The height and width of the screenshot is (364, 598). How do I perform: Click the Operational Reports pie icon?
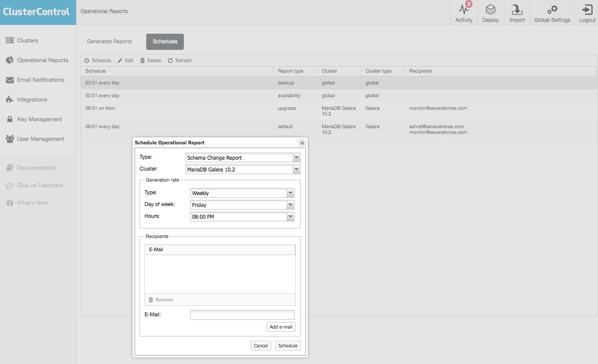coord(10,60)
